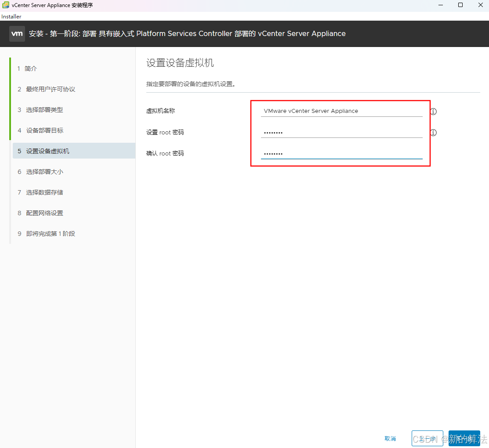The height and width of the screenshot is (448, 489).
Task: Go to step 4 设备部署目标
Action: [40, 130]
